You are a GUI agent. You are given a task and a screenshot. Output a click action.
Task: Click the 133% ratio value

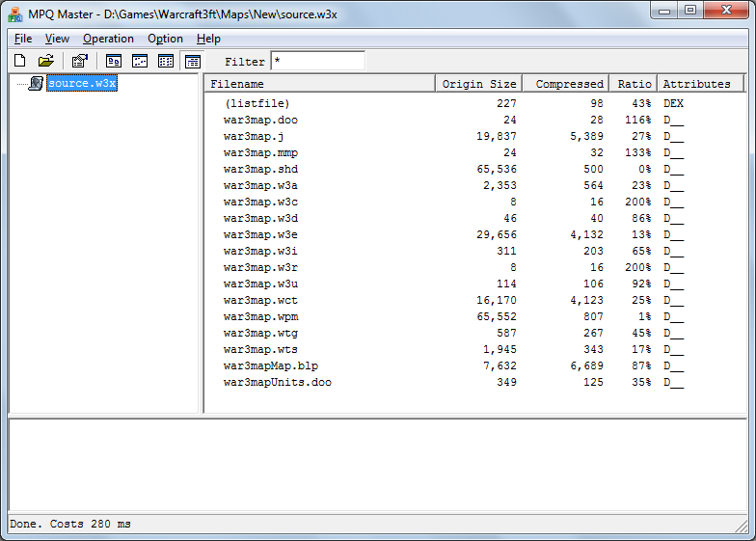(x=638, y=152)
